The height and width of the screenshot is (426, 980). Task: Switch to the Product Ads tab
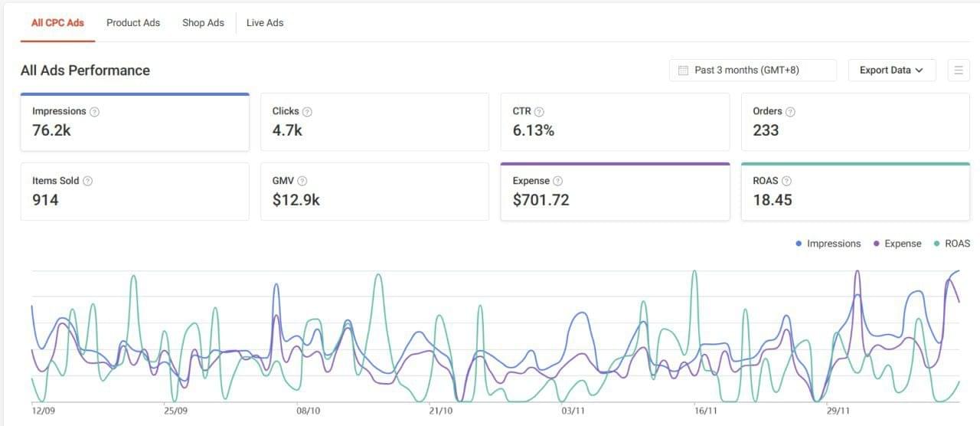133,23
